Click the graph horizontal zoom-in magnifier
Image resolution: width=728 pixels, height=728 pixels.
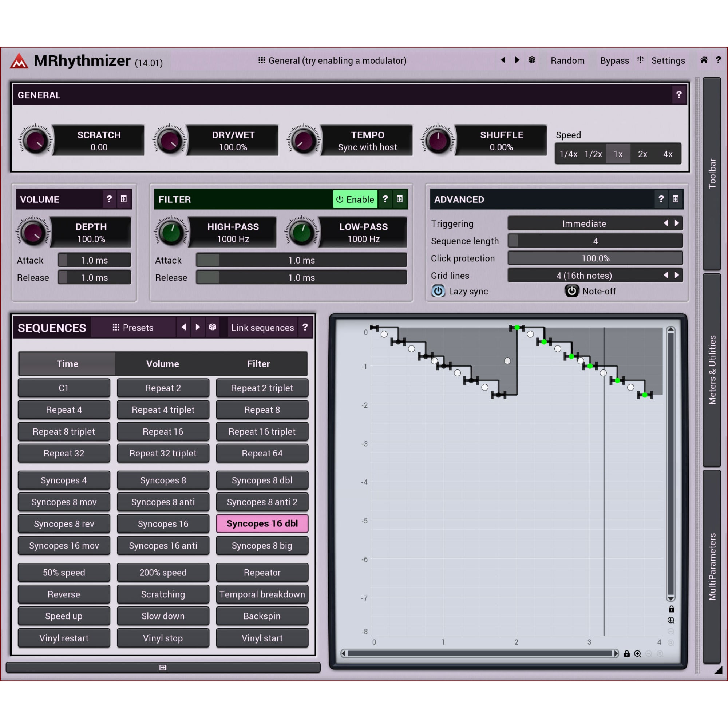(x=638, y=653)
